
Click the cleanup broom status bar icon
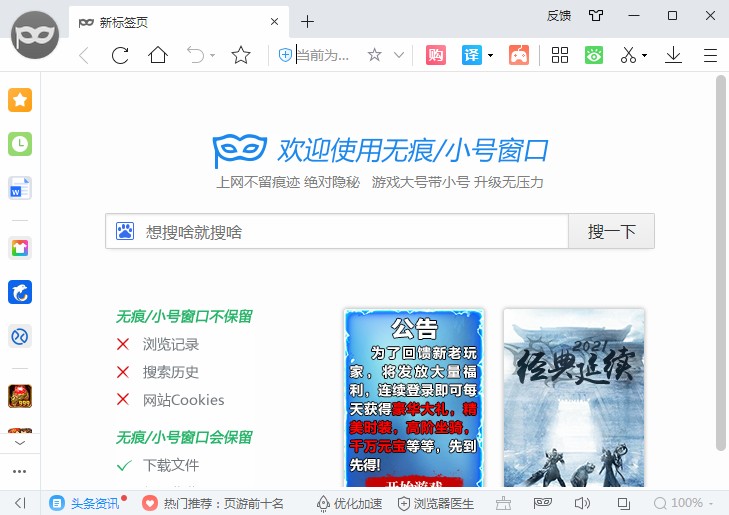(503, 503)
